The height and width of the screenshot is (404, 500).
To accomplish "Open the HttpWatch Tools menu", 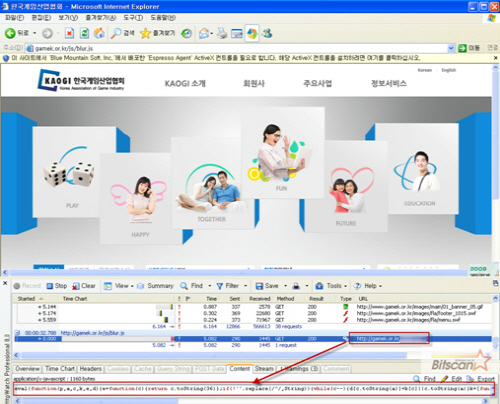I will [x=331, y=286].
